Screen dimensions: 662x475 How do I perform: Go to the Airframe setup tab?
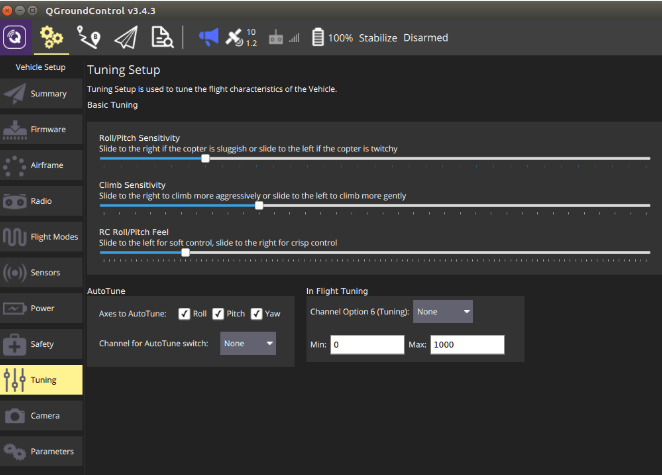pyautogui.click(x=41, y=165)
